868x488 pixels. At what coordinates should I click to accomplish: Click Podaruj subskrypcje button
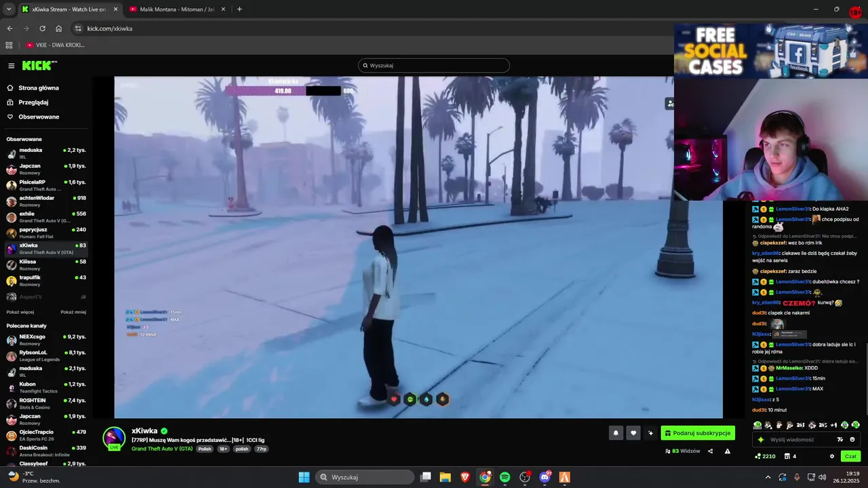[698, 433]
